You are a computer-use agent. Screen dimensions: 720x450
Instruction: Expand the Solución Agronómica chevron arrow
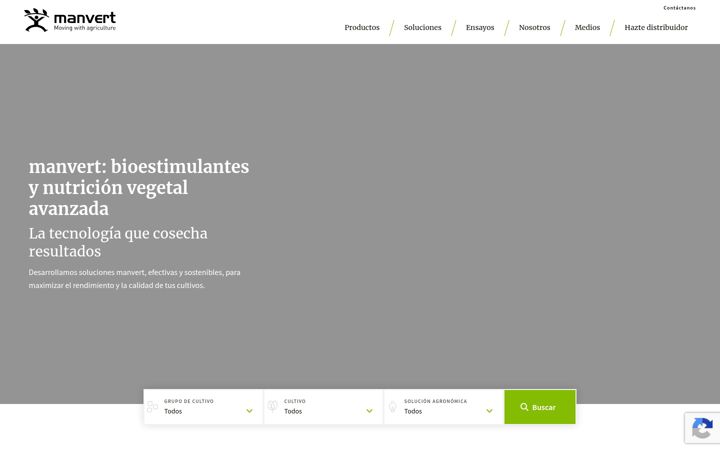pos(489,411)
